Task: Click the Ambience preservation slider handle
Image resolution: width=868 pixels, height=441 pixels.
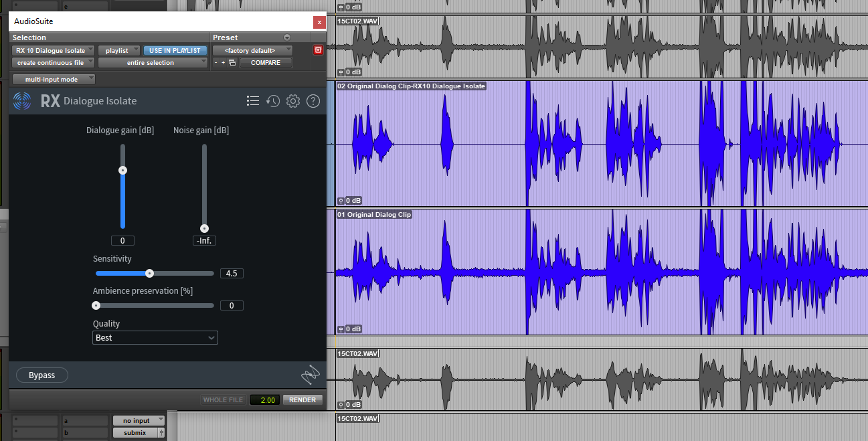Action: click(96, 305)
